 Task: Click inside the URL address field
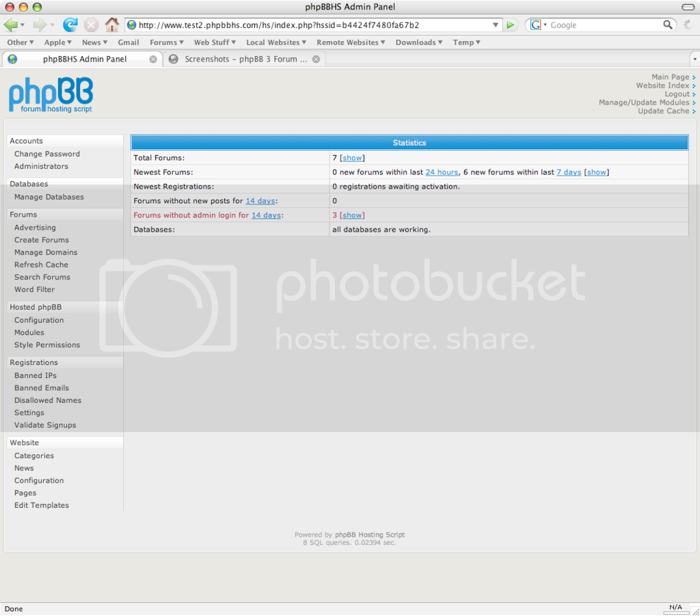[x=308, y=25]
